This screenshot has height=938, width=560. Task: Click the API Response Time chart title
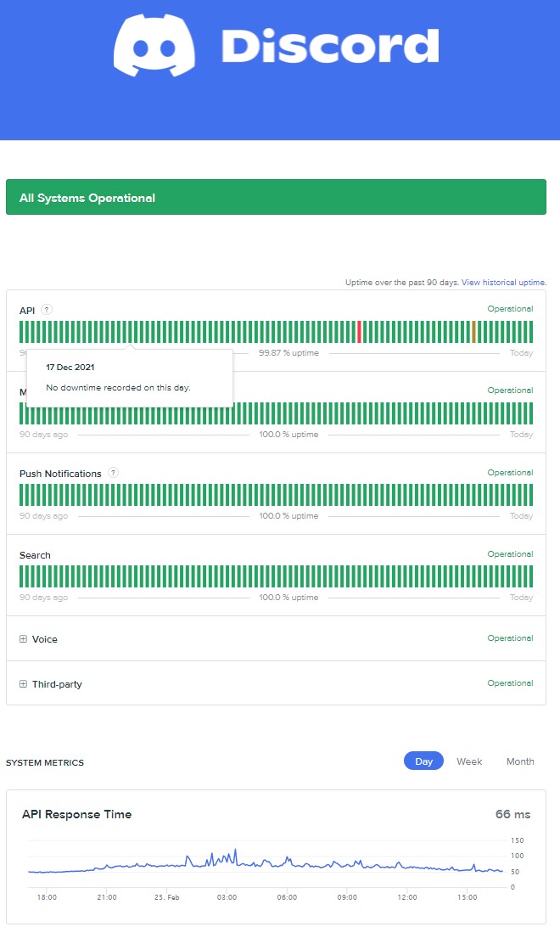[x=76, y=814]
